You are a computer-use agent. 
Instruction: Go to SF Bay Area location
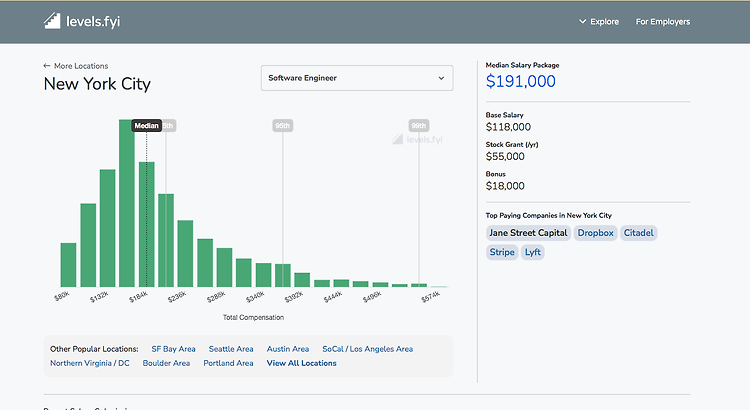[173, 349]
